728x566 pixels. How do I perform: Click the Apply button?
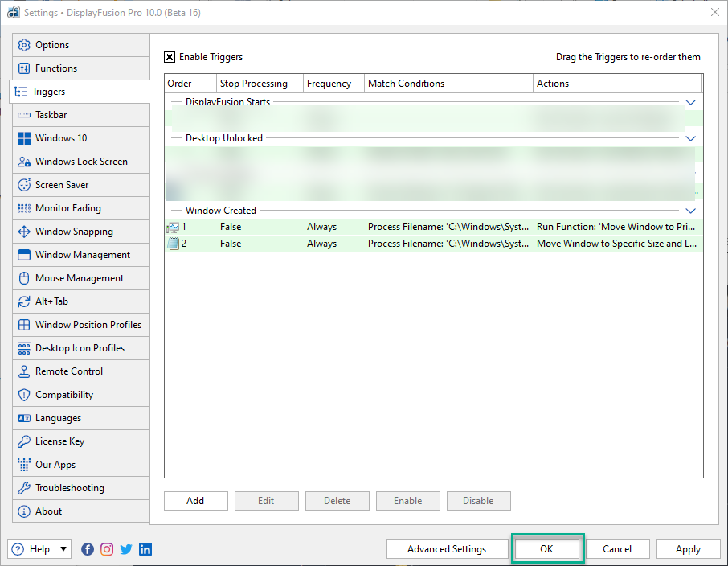[x=688, y=549]
